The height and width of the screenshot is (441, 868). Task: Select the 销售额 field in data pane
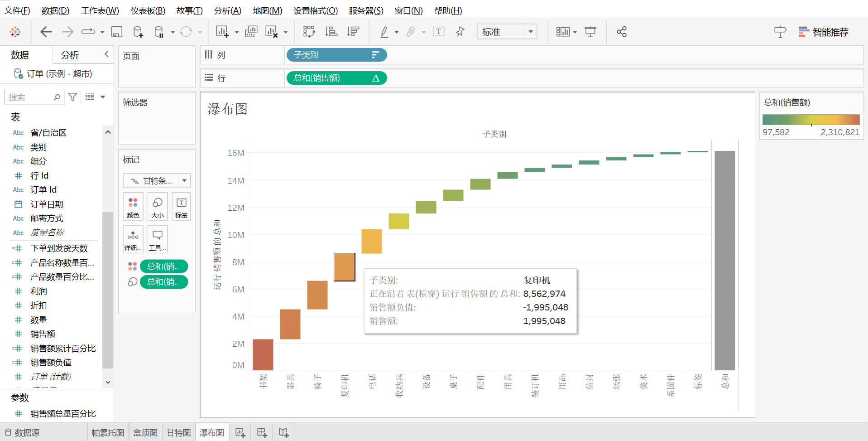(43, 334)
